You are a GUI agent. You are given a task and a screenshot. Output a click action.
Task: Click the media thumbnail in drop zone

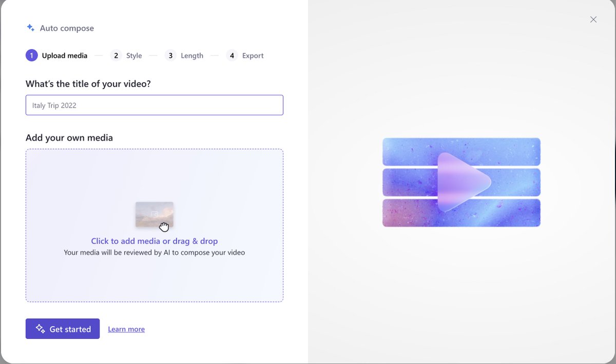154,214
